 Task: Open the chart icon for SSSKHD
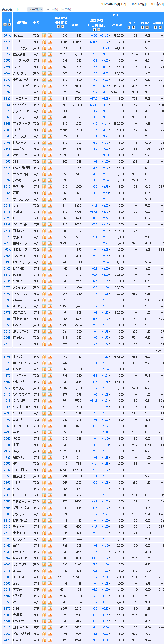[50, 413]
